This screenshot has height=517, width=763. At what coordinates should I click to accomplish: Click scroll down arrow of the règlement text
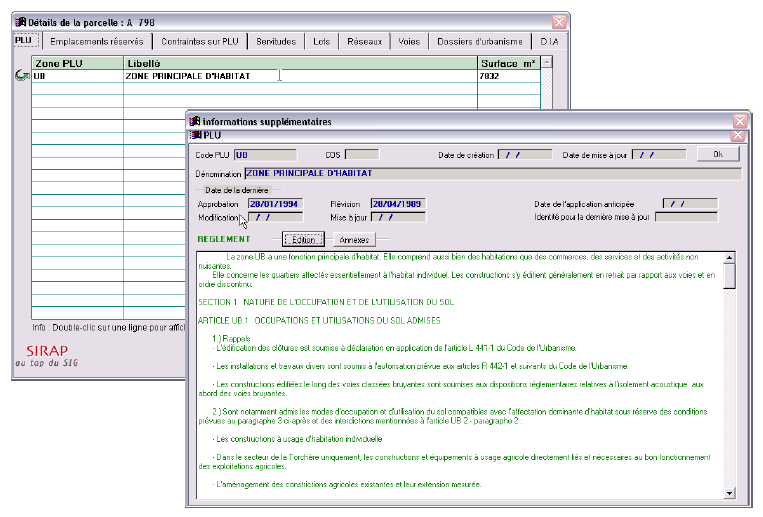[729, 493]
